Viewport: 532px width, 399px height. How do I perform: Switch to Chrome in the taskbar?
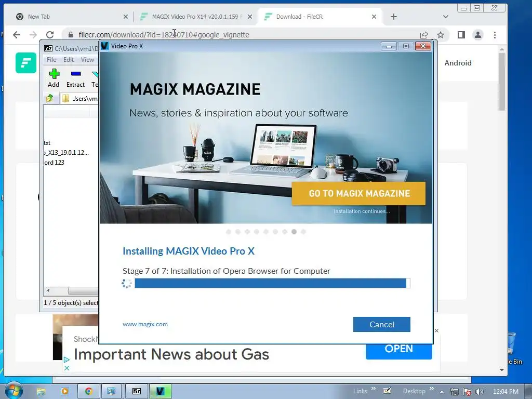pos(88,391)
